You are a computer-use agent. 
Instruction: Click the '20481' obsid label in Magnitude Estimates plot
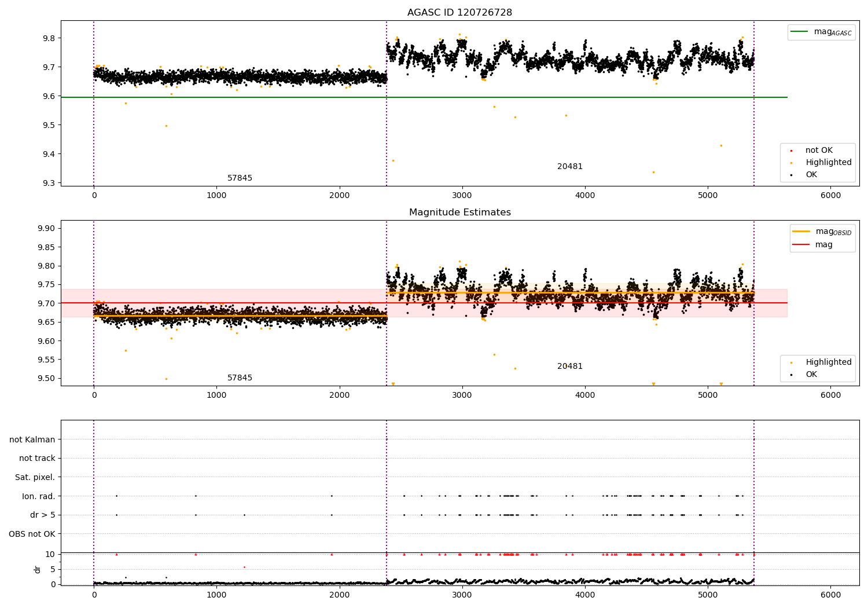tap(570, 367)
